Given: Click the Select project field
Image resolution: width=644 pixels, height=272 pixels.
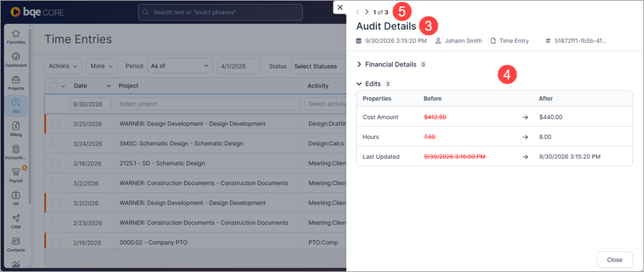Looking at the screenshot, I should tap(208, 104).
